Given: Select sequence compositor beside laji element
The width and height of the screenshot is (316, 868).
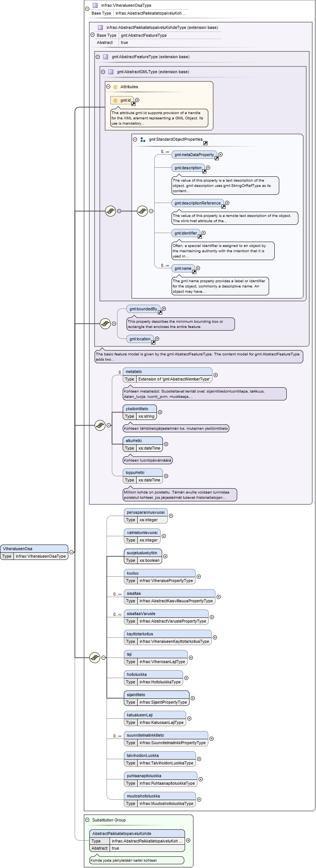Looking at the screenshot, I should click(95, 657).
